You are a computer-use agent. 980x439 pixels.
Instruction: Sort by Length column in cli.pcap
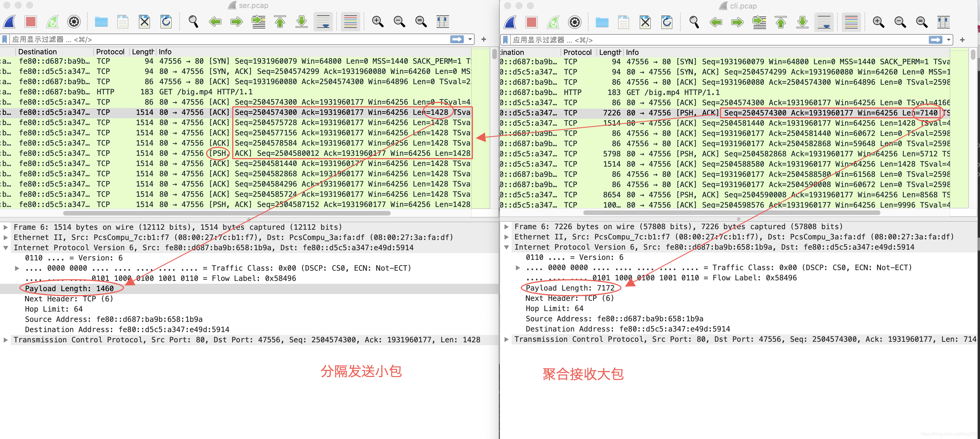click(610, 52)
